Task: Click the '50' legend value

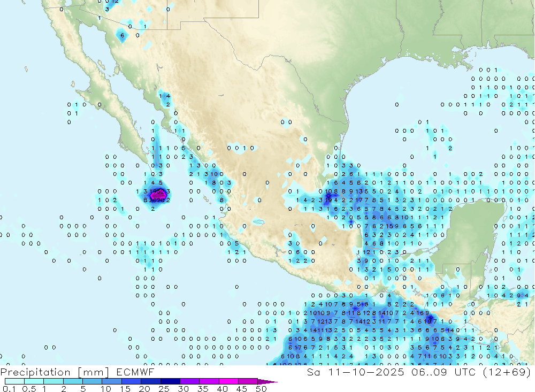Action: (x=261, y=389)
